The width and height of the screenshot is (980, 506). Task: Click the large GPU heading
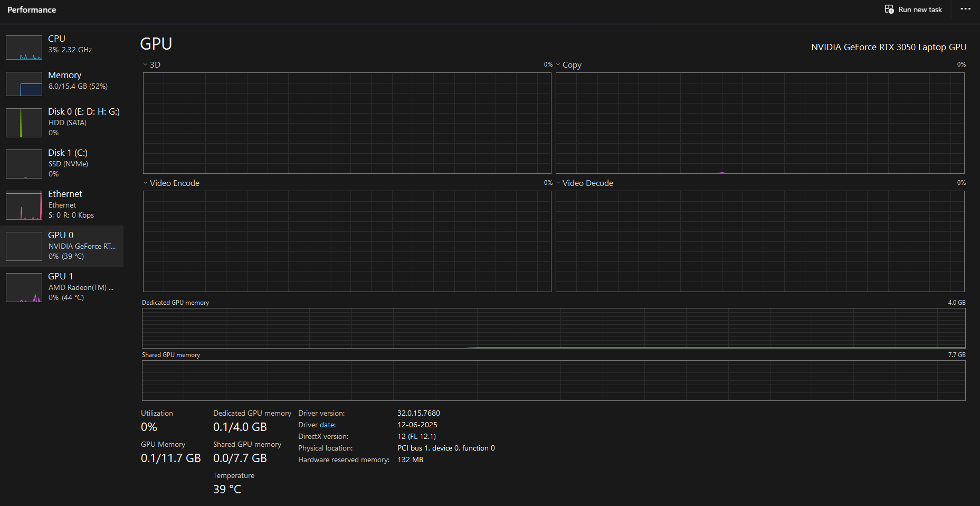click(x=156, y=43)
